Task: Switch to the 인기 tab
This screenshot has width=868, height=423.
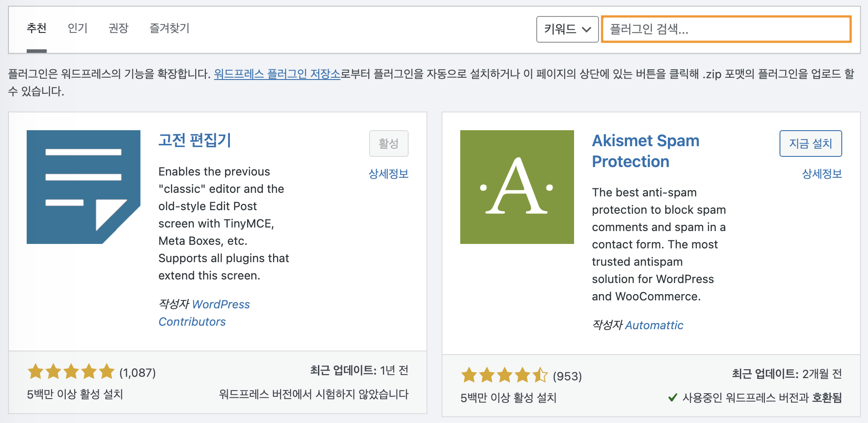Action: click(x=77, y=28)
